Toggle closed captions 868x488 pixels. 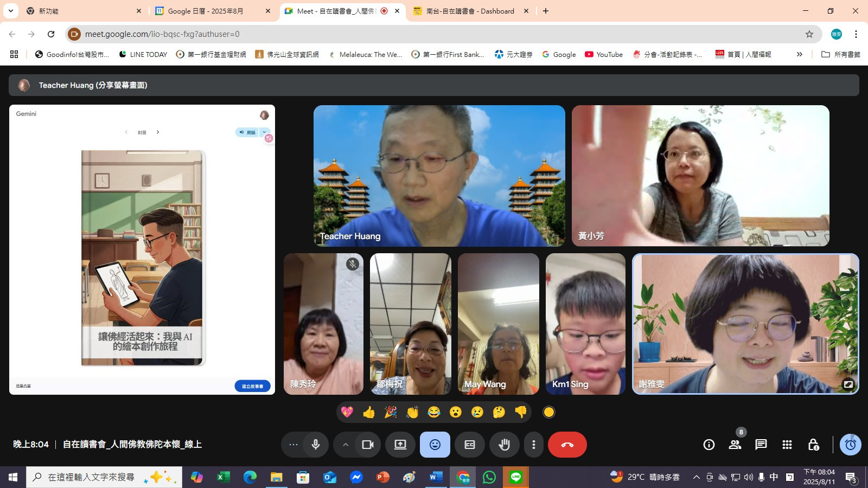(470, 445)
